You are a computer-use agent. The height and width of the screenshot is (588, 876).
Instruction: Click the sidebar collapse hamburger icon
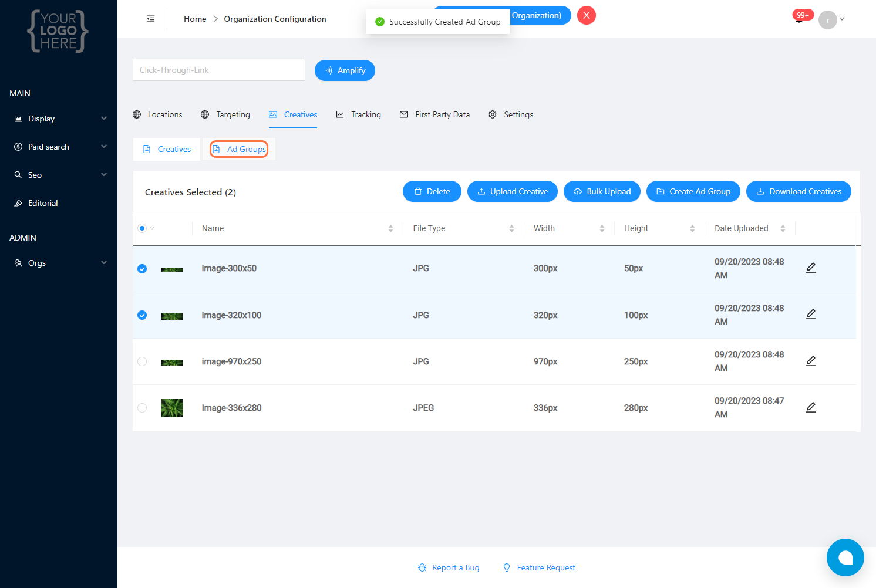click(151, 19)
